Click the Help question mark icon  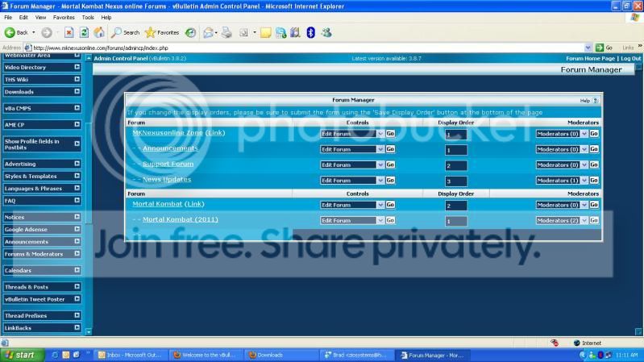[x=595, y=100]
